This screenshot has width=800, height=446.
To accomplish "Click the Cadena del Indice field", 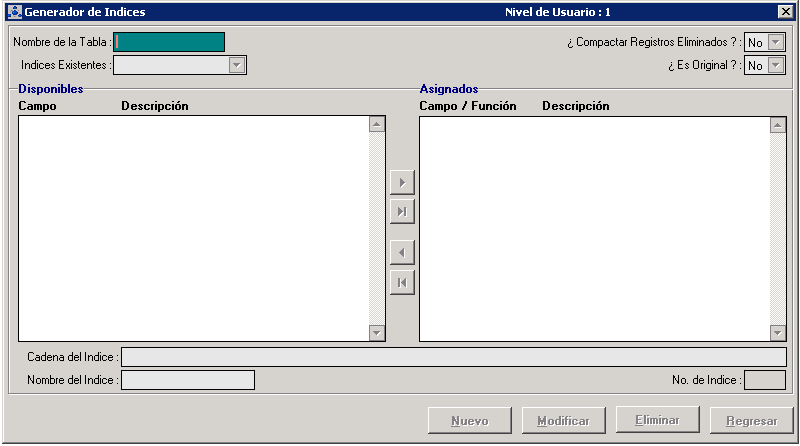I will [x=453, y=357].
